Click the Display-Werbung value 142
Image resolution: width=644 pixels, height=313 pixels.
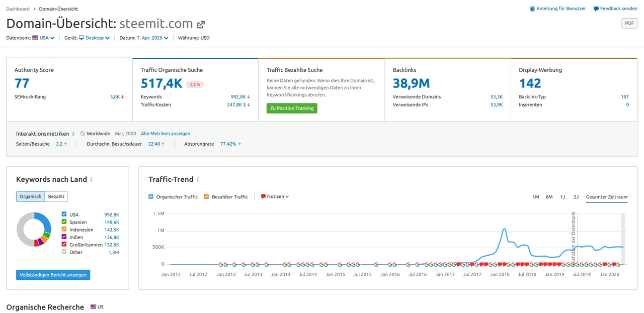[530, 83]
